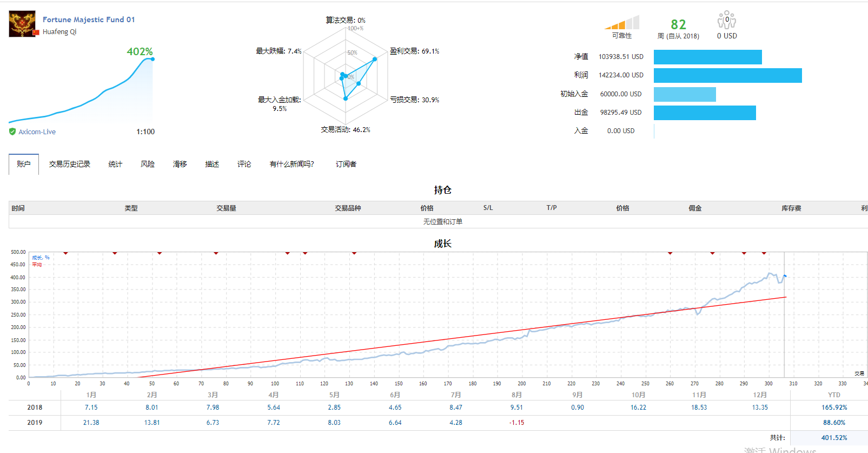Click the YTD column header
The width and height of the screenshot is (868, 453).
834,395
